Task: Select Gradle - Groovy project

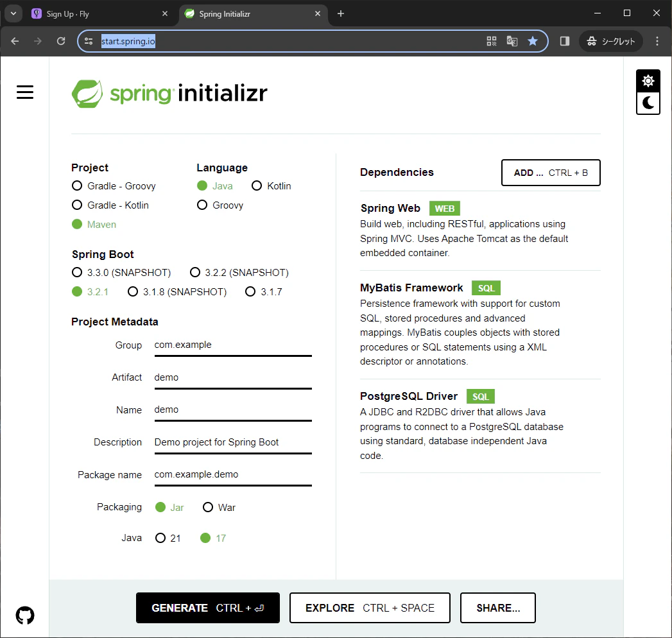Action: tap(114, 186)
